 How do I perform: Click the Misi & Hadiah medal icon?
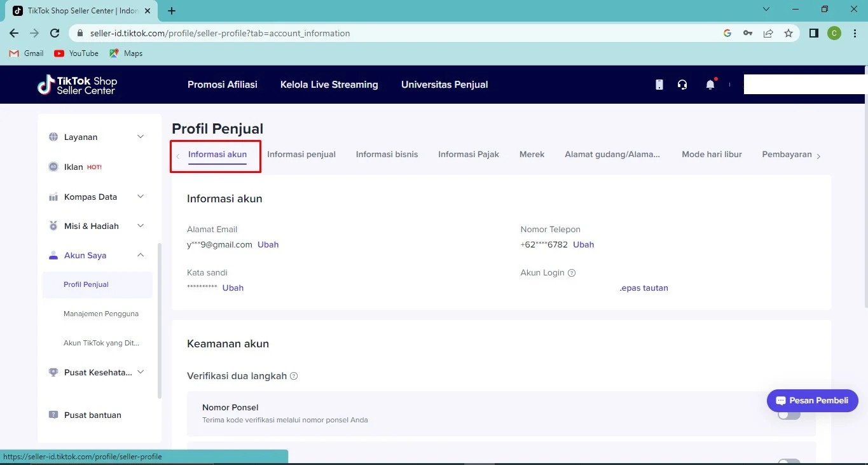pos(53,226)
